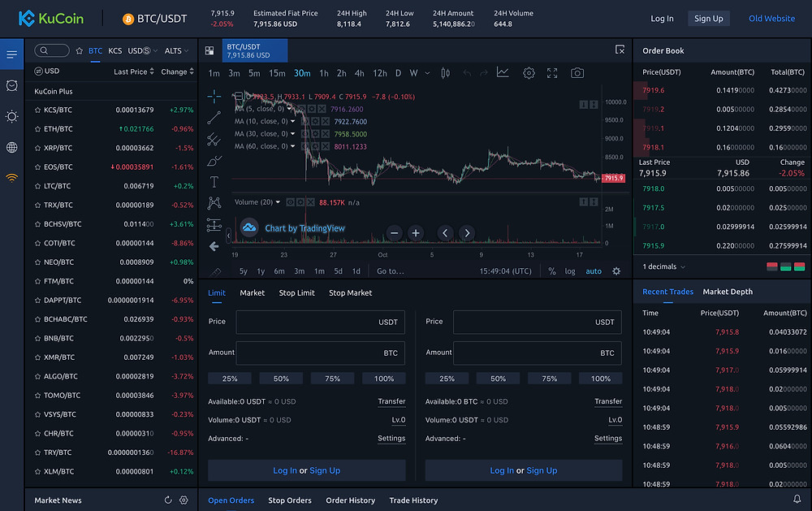Expand the MA 30 indicator options
Screen dimensions: 812x511
point(292,134)
